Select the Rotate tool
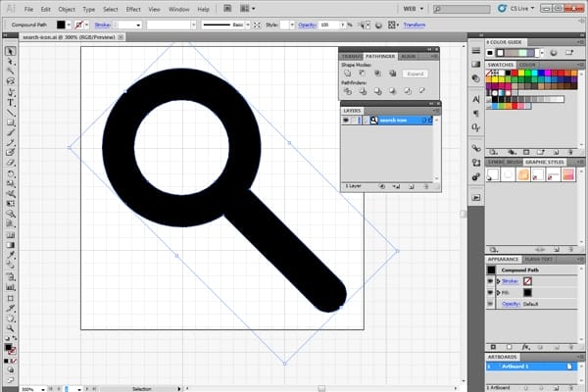This screenshot has height=392, width=588. click(x=11, y=173)
